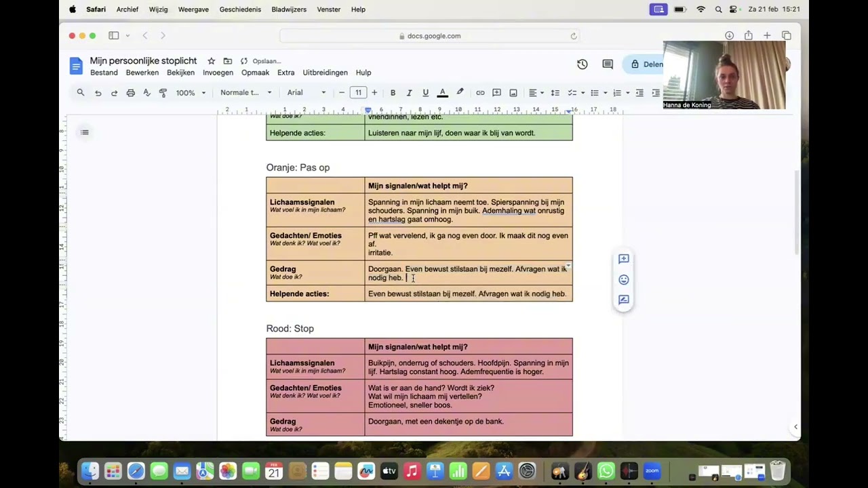Show Safari tab overview
The width and height of the screenshot is (868, 488).
[x=787, y=36]
